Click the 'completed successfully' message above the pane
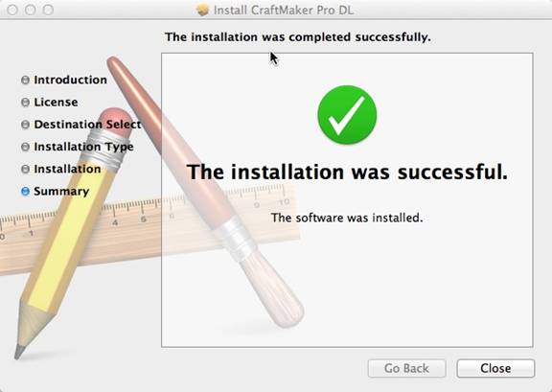 [x=298, y=37]
